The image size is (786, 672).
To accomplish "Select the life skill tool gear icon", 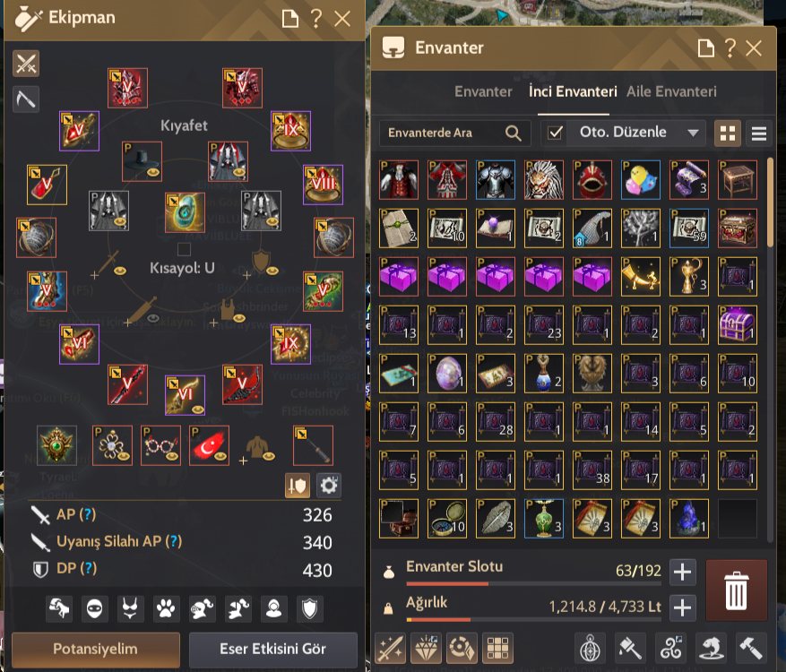I will click(x=26, y=99).
